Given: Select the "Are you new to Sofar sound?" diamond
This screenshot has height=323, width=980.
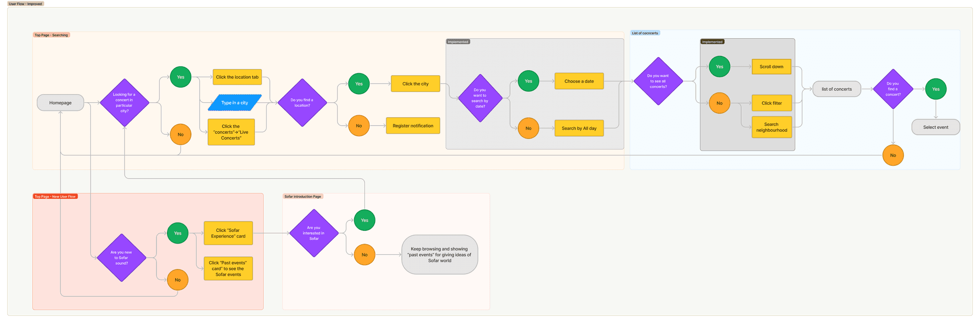Looking at the screenshot, I should (x=122, y=258).
